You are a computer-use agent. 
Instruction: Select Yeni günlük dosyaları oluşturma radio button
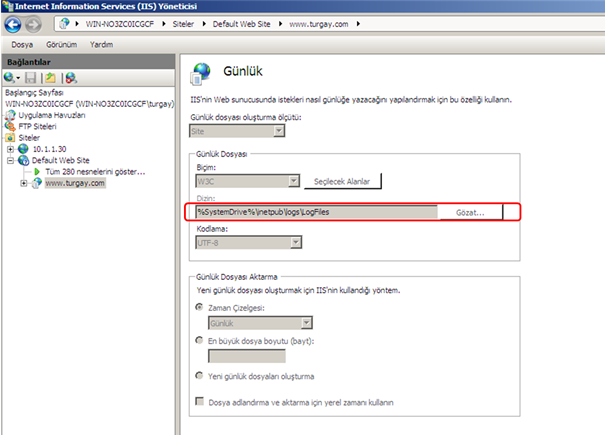click(x=199, y=376)
